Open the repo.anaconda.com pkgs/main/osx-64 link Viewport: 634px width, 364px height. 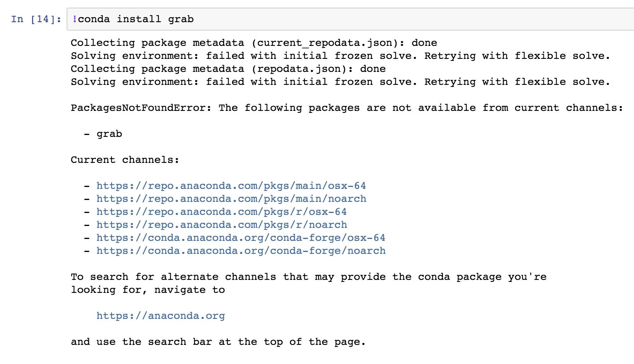tap(231, 186)
